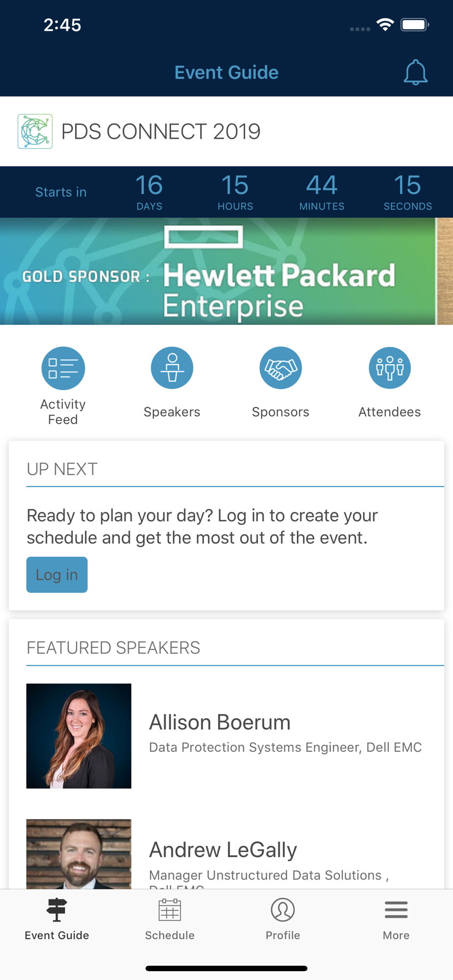This screenshot has width=453, height=980.
Task: Open the More menu tab
Action: [396, 920]
